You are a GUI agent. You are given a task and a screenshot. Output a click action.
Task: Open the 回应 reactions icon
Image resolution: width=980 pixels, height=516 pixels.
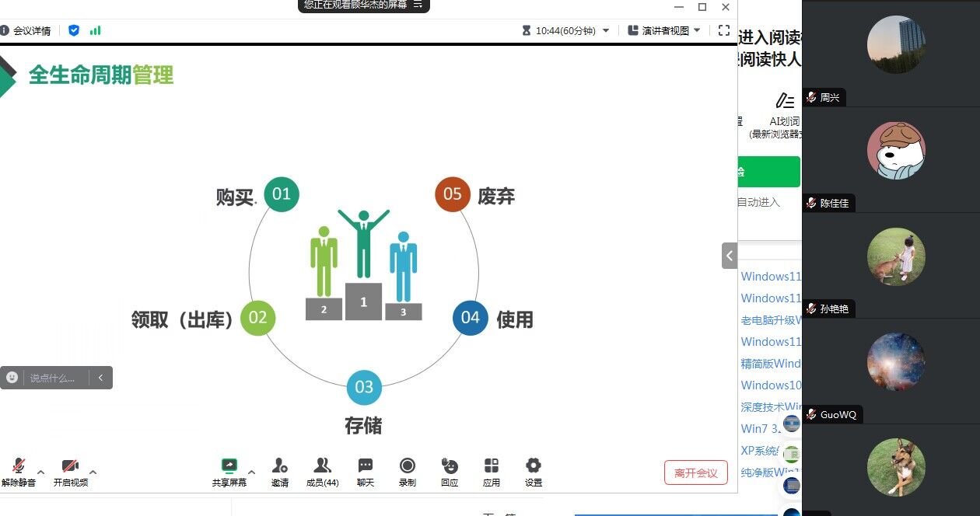click(x=450, y=466)
